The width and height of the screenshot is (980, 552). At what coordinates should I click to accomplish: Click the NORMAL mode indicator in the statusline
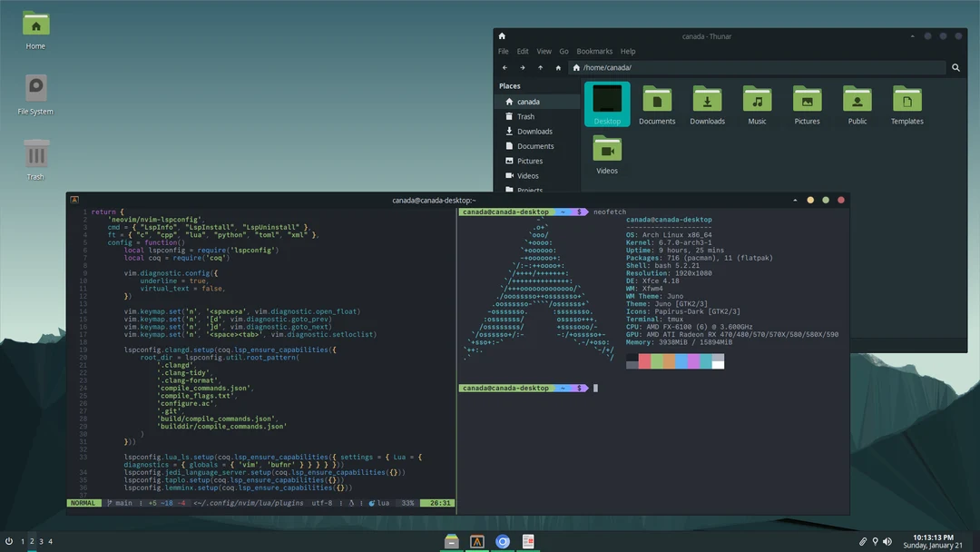click(83, 502)
